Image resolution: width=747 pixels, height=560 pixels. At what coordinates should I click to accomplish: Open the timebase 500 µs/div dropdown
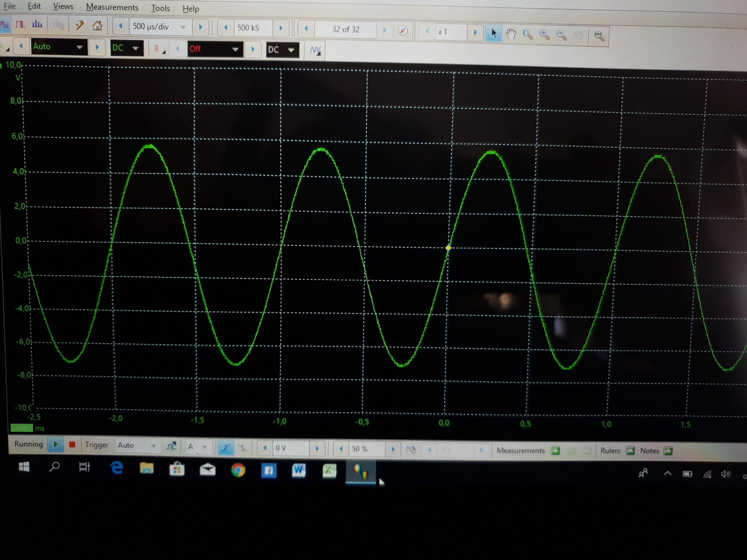183,27
